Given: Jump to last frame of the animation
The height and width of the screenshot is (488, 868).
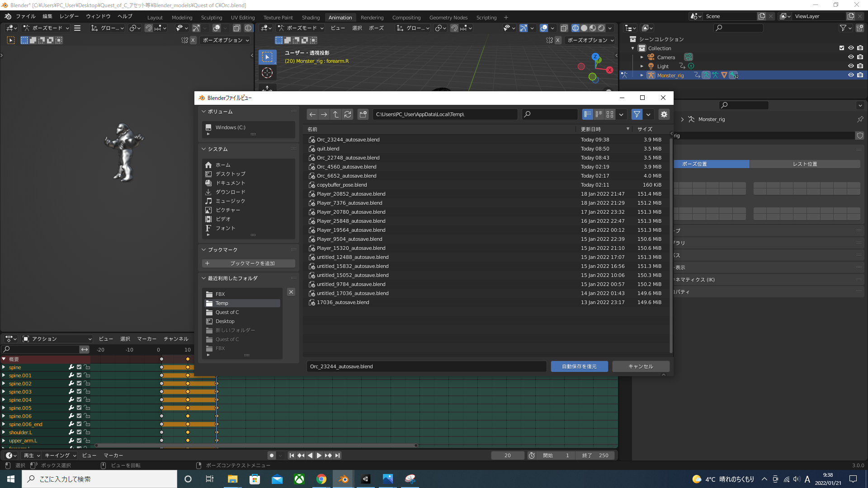Looking at the screenshot, I should point(338,455).
